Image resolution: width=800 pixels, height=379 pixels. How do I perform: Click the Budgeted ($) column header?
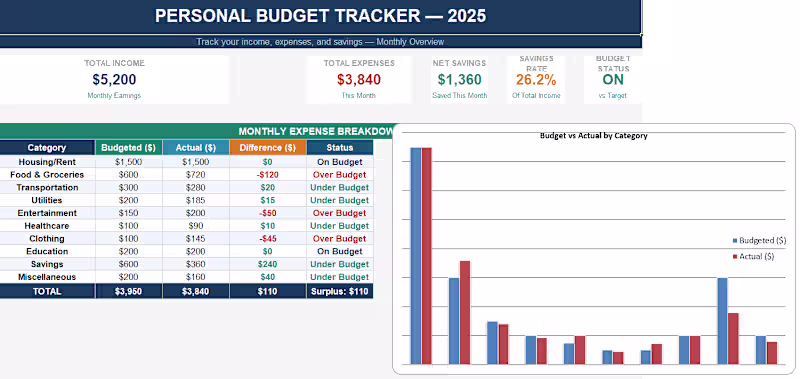[129, 147]
